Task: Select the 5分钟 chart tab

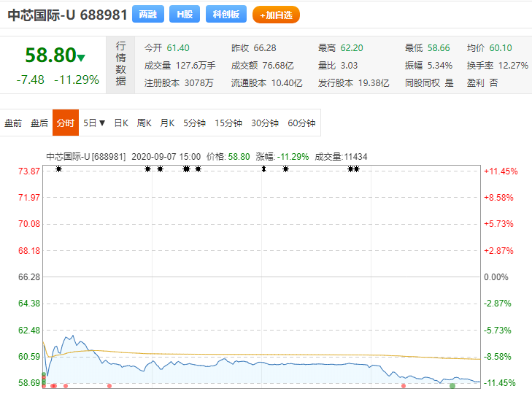Action: tap(194, 123)
